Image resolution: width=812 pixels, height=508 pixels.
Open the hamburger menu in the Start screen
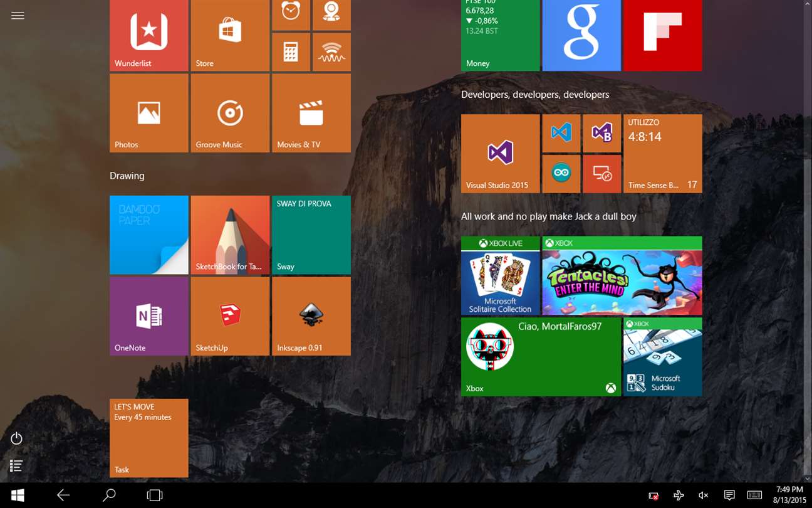point(18,16)
